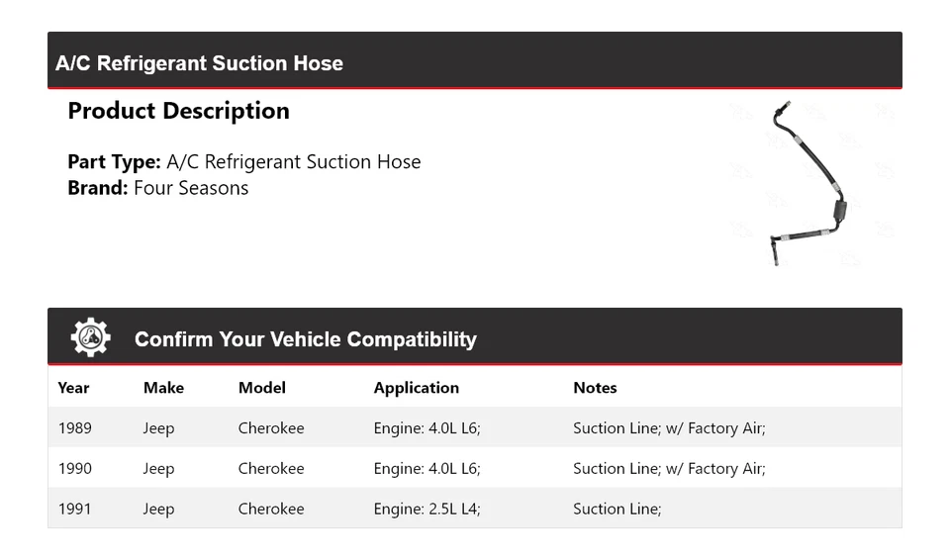Click the Model column header

261,388
